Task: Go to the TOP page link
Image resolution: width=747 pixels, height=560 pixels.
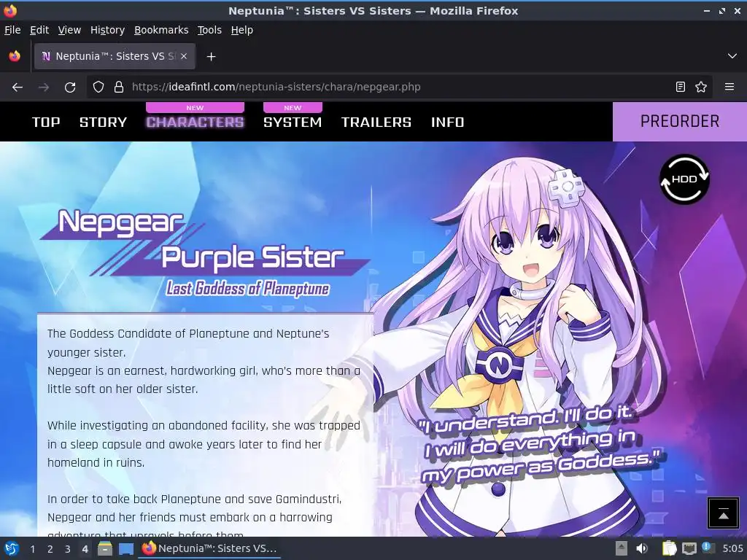Action: (x=46, y=122)
